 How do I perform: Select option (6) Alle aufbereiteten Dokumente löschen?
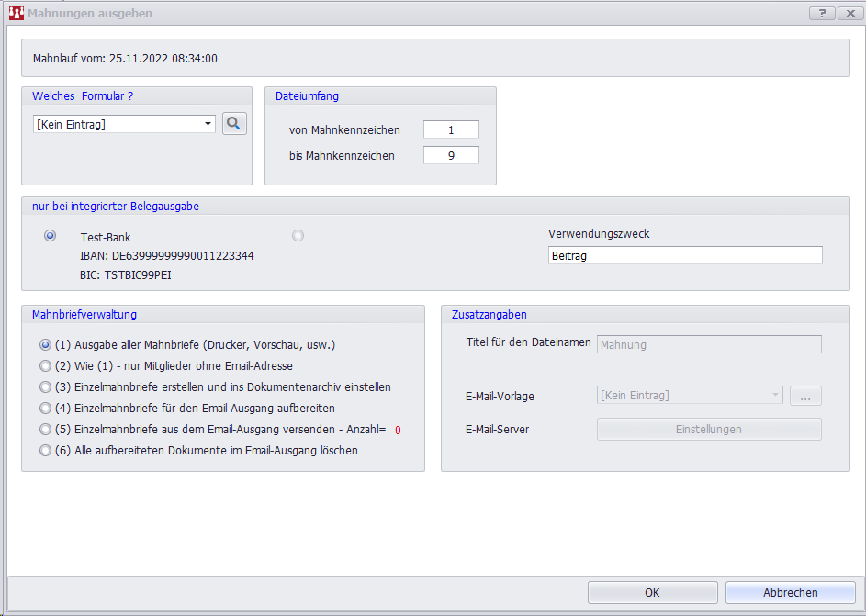[45, 451]
